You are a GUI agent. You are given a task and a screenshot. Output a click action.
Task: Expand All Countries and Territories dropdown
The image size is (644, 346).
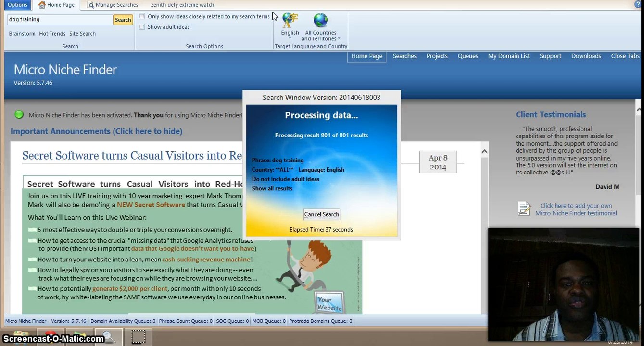pyautogui.click(x=339, y=39)
